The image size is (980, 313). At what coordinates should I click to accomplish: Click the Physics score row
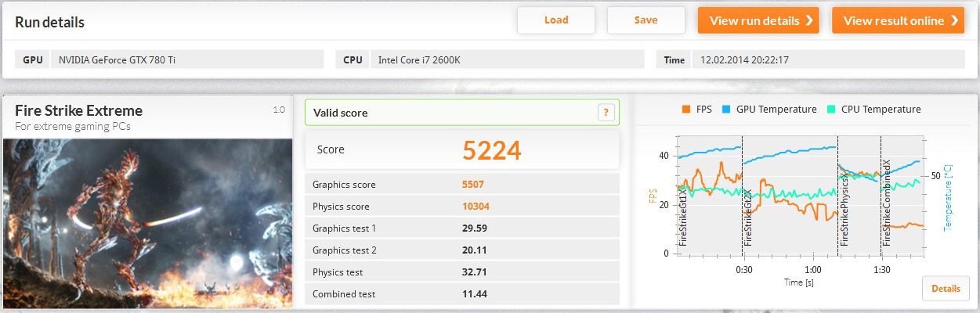[461, 207]
